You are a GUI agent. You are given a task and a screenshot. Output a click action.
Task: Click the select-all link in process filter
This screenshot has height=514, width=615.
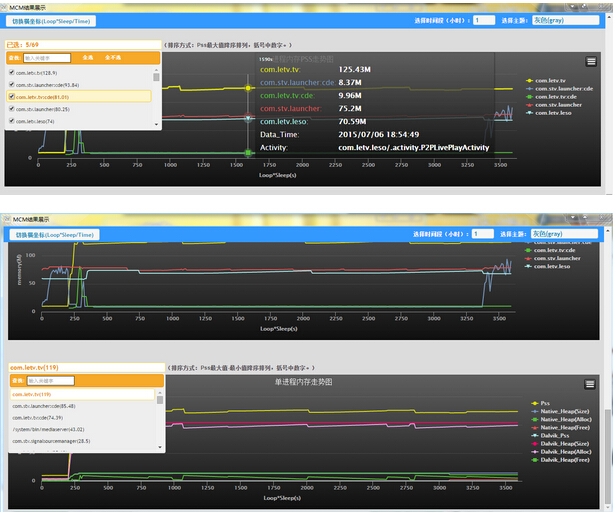click(x=88, y=58)
